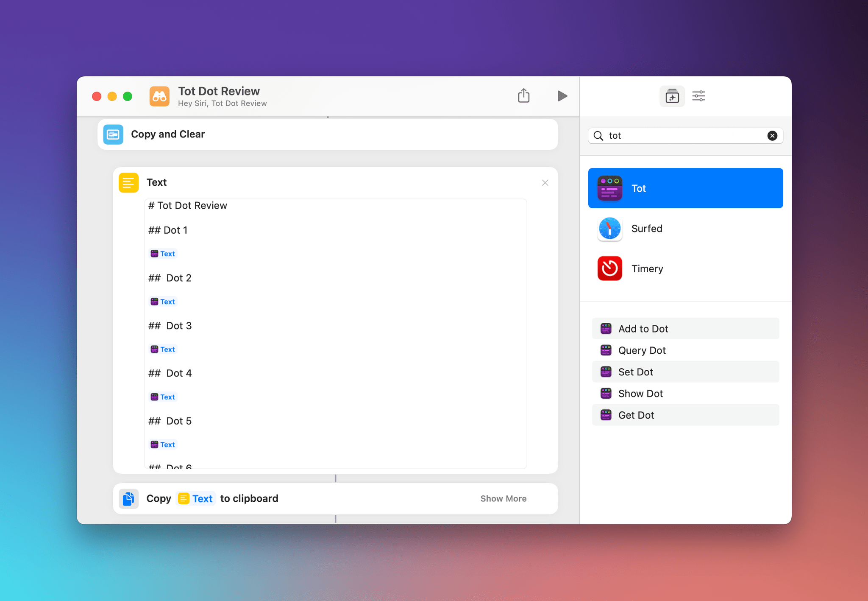
Task: Clear the search field with the X button
Action: (772, 136)
